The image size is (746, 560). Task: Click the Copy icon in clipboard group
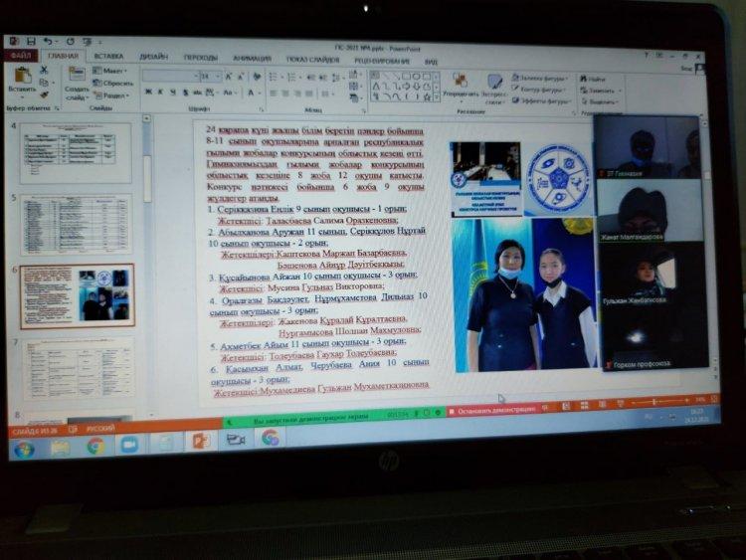(x=44, y=83)
